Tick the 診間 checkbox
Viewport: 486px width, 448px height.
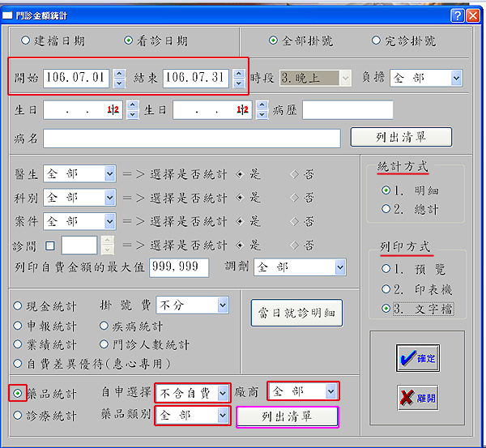click(51, 245)
